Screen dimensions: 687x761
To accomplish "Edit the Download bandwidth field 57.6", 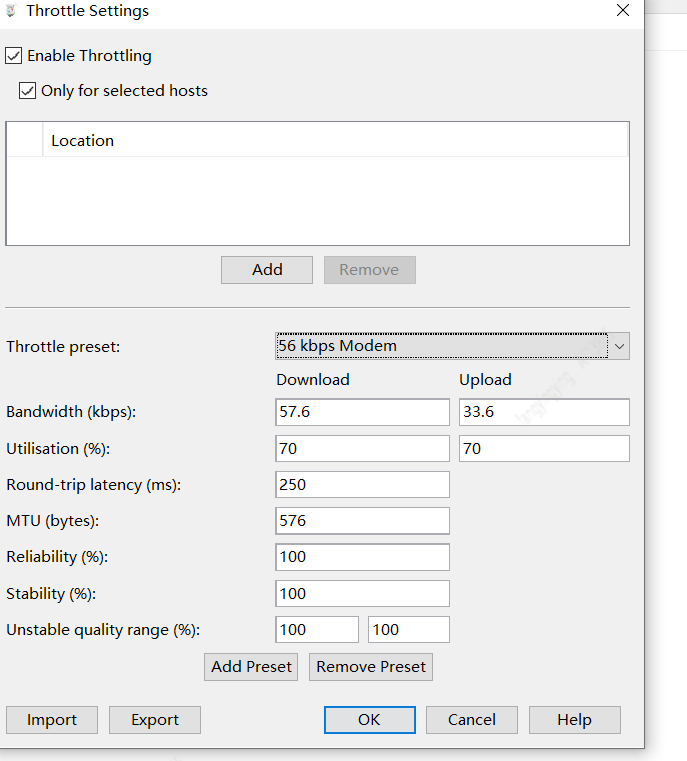I will [362, 412].
